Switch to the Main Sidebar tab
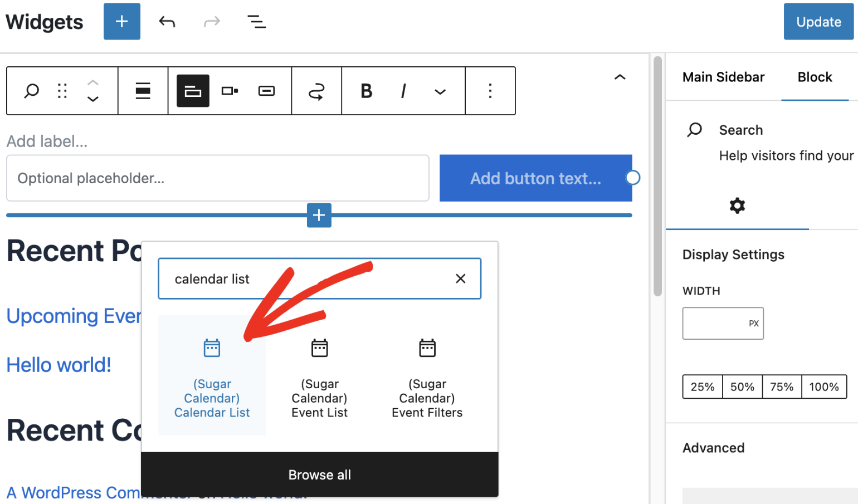Image resolution: width=858 pixels, height=504 pixels. coord(723,77)
